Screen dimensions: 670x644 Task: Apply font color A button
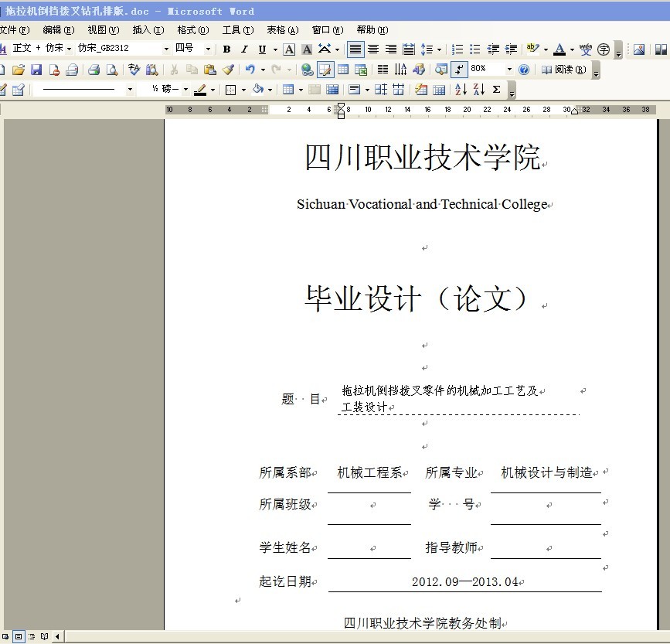[x=559, y=49]
